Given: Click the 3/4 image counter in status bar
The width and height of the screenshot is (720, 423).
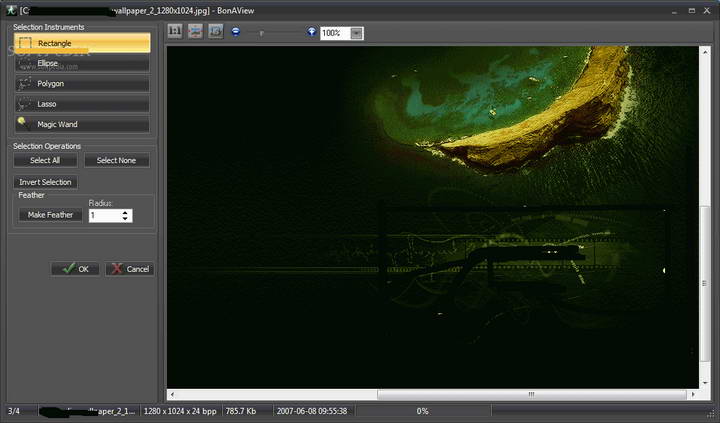Looking at the screenshot, I should pos(14,411).
